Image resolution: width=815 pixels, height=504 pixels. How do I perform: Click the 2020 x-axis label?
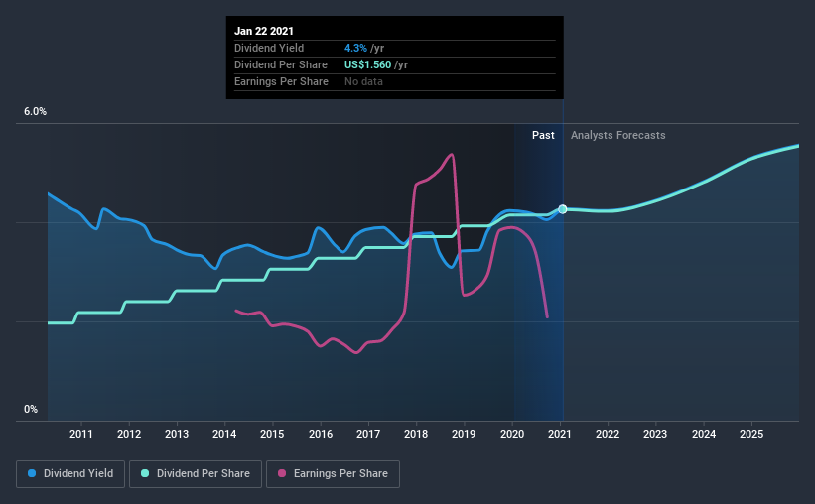point(512,434)
